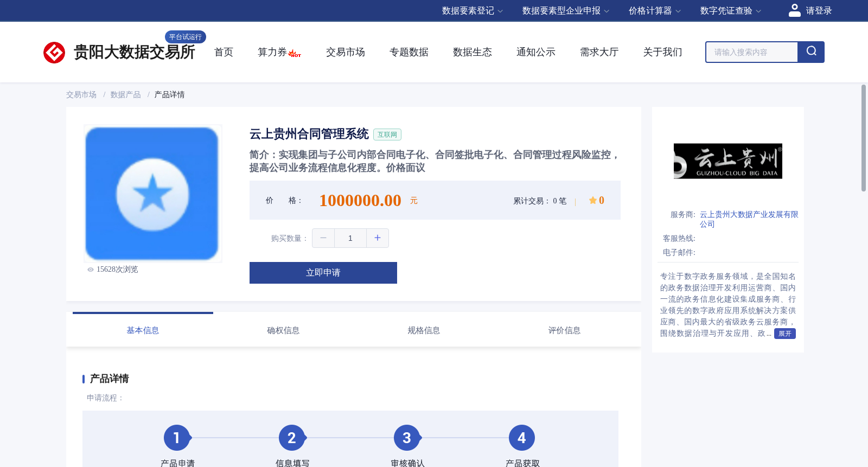
Task: Switch to 确权信息 tab
Action: tap(283, 330)
